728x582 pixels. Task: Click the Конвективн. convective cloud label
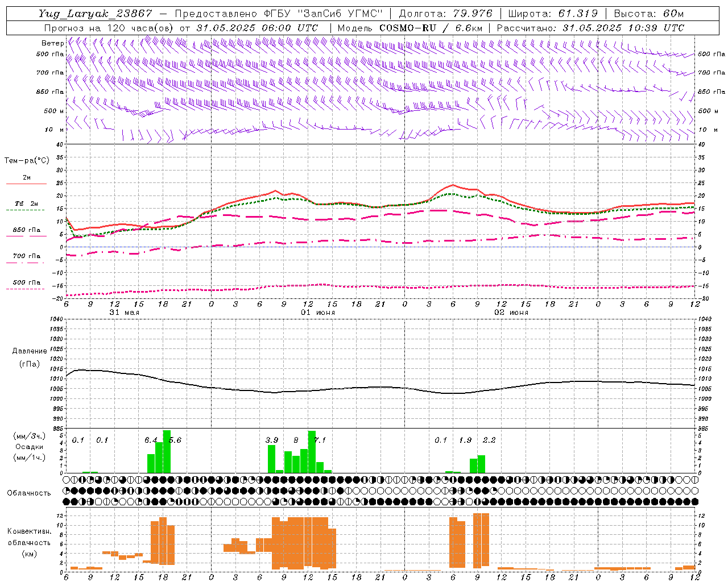[29, 531]
